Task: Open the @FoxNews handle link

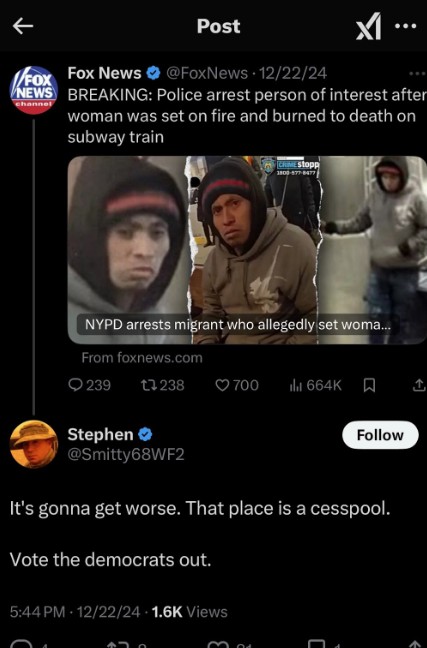Action: pos(207,73)
